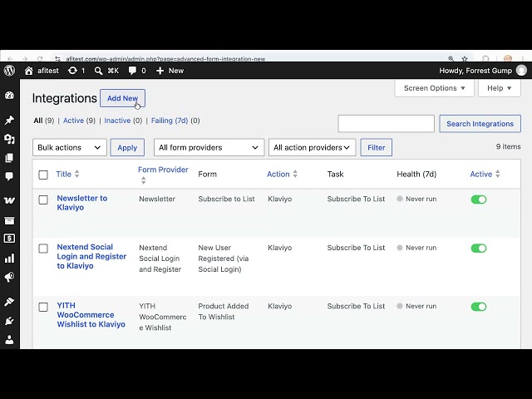Click the Add New button
The height and width of the screenshot is (399, 532).
tap(122, 98)
